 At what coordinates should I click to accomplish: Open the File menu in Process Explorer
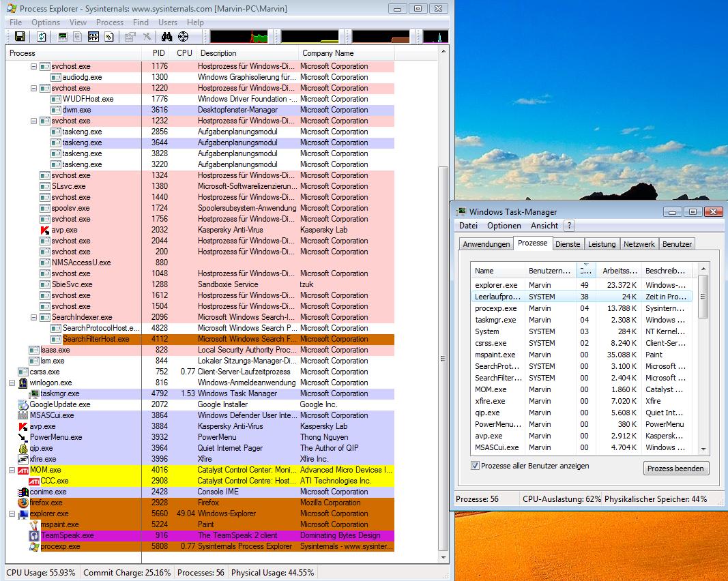pyautogui.click(x=16, y=23)
